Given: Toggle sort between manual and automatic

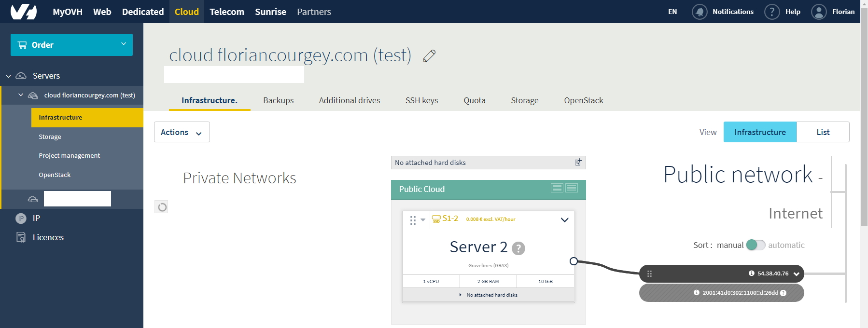Looking at the screenshot, I should tap(756, 245).
